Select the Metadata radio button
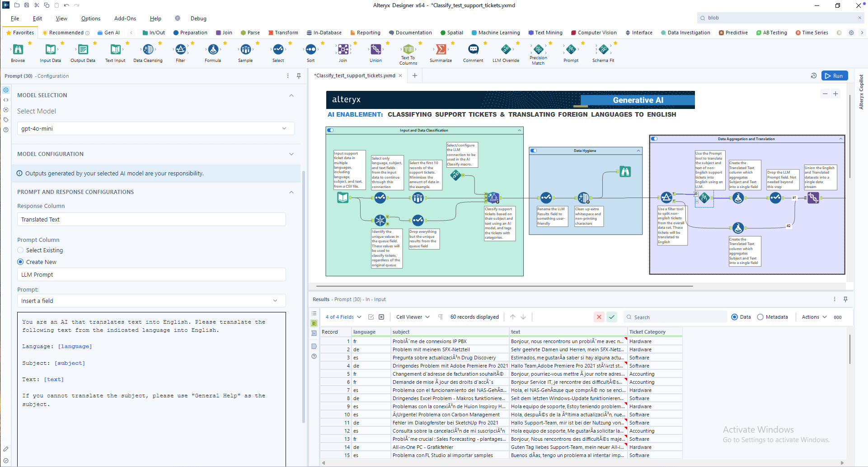The width and height of the screenshot is (868, 467). [x=760, y=317]
